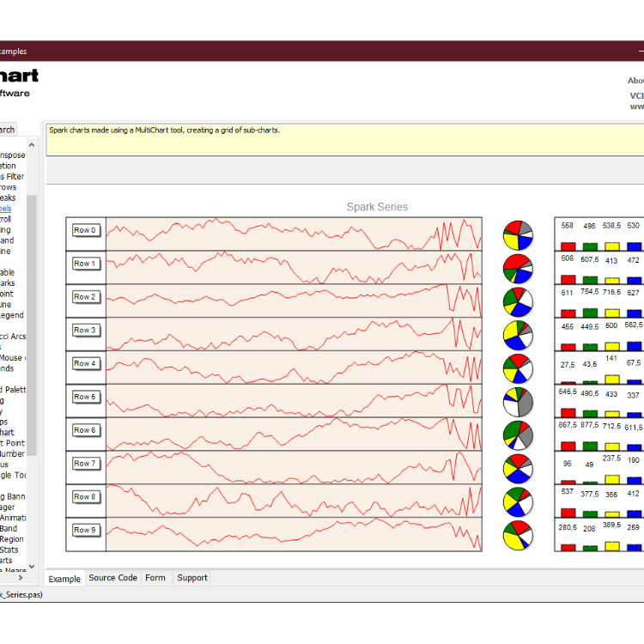
Task: Click the yellow bar under value 141
Action: 612,379
